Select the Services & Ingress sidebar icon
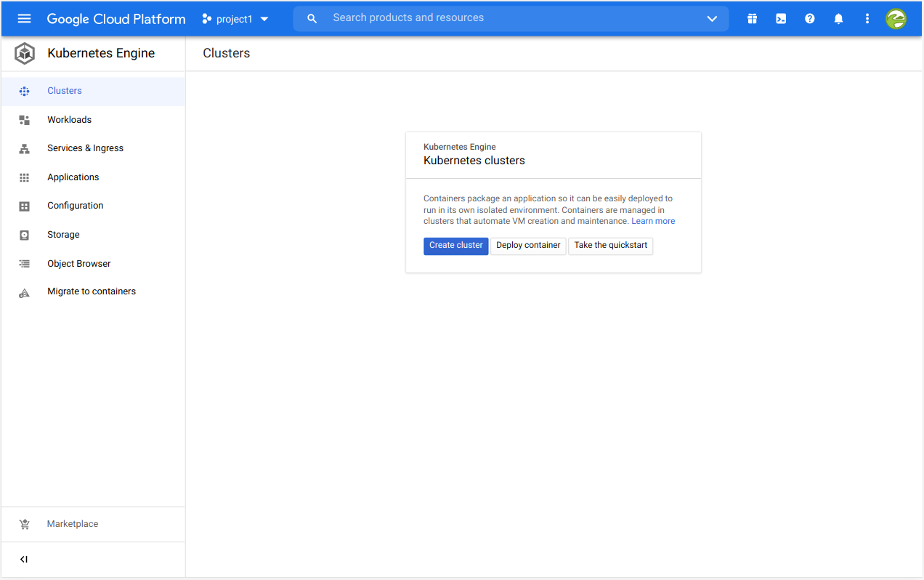This screenshot has height=580, width=924. pos(24,148)
